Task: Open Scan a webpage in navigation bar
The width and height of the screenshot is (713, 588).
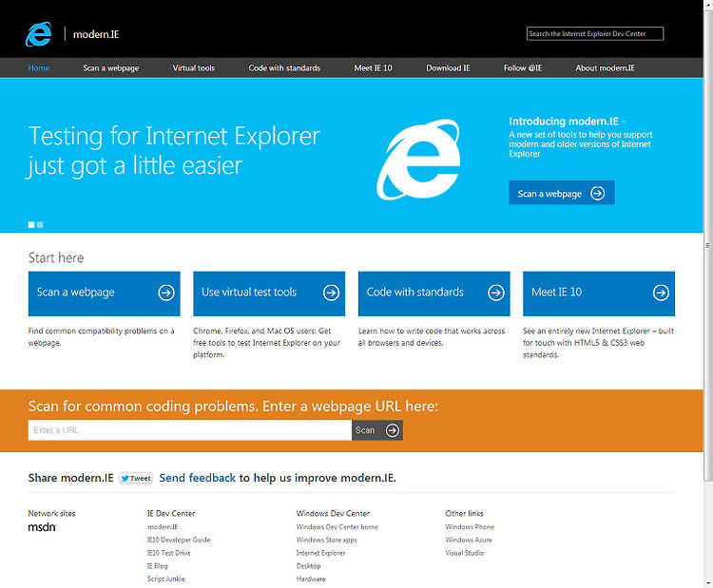Action: [x=111, y=67]
